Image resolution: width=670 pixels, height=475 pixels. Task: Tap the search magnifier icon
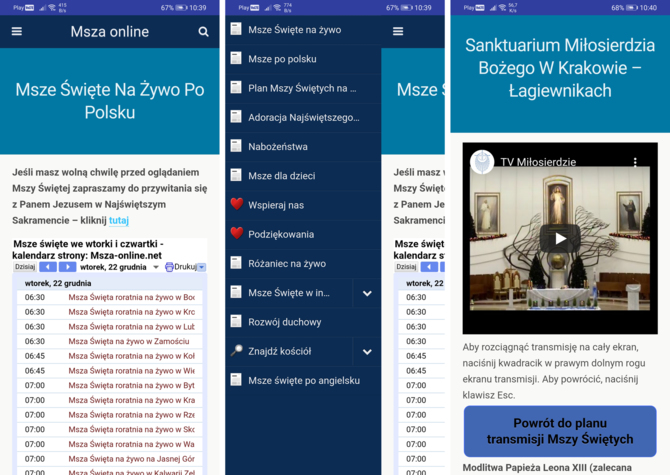click(x=203, y=32)
